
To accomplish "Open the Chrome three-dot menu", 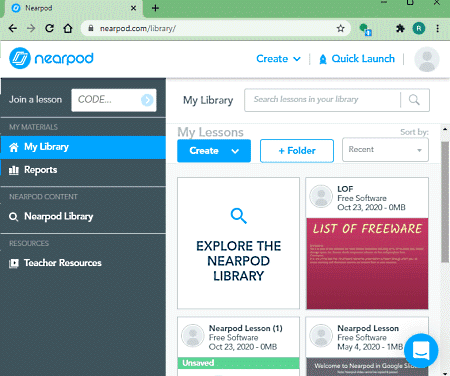I will coord(437,28).
